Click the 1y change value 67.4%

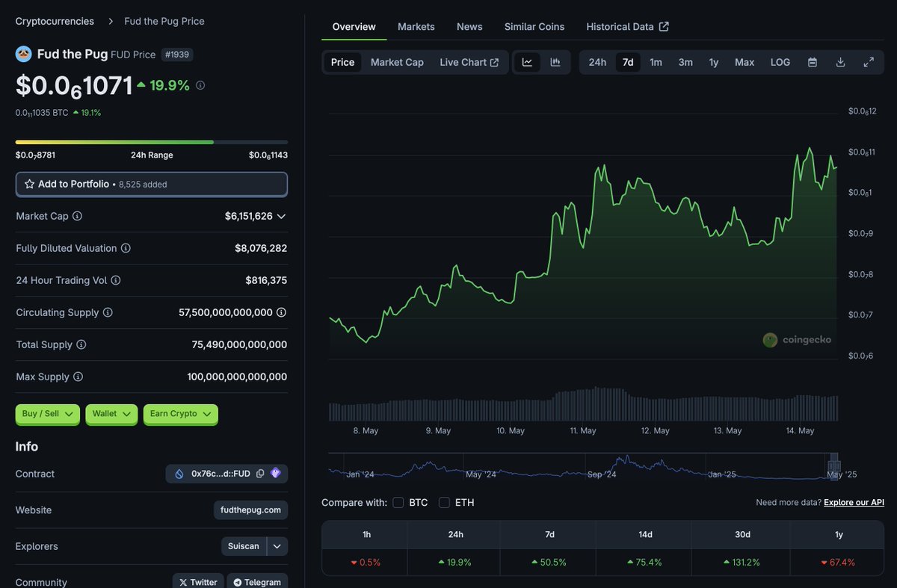click(x=838, y=563)
